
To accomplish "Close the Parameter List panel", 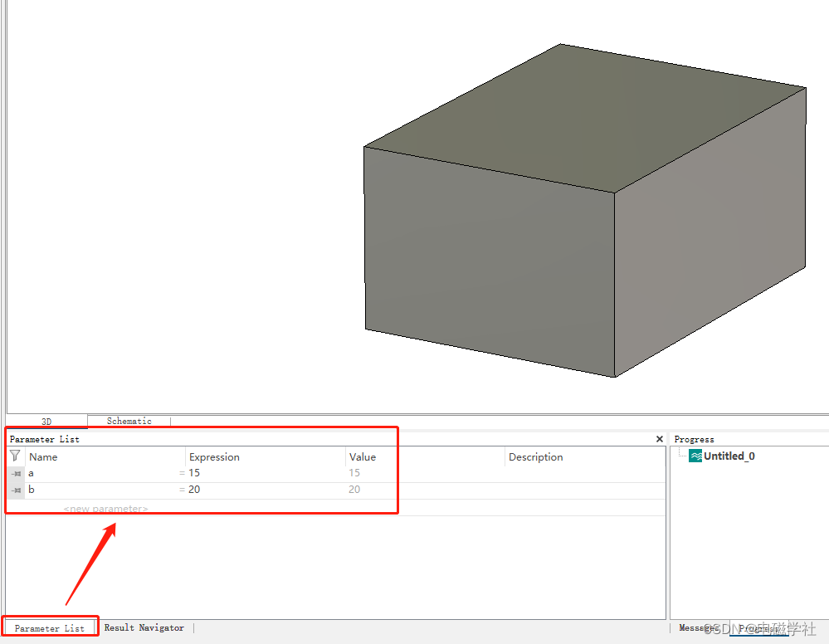I will 659,439.
